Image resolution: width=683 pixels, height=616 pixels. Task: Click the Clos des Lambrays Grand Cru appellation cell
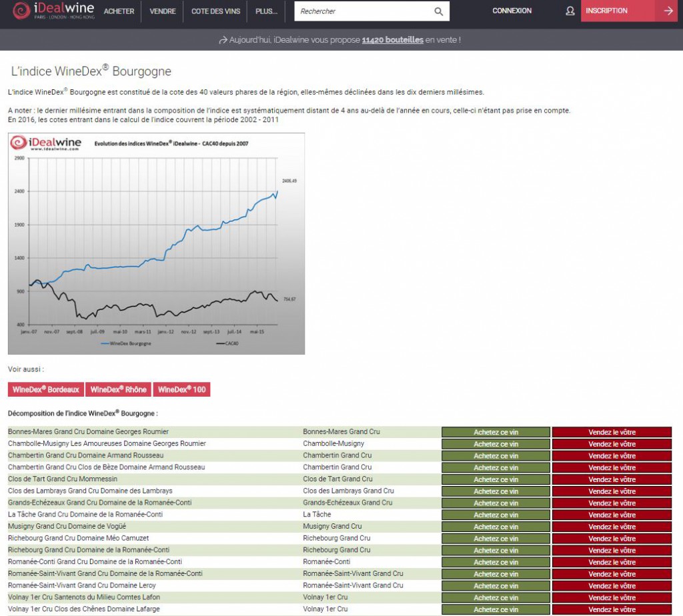[x=348, y=491]
